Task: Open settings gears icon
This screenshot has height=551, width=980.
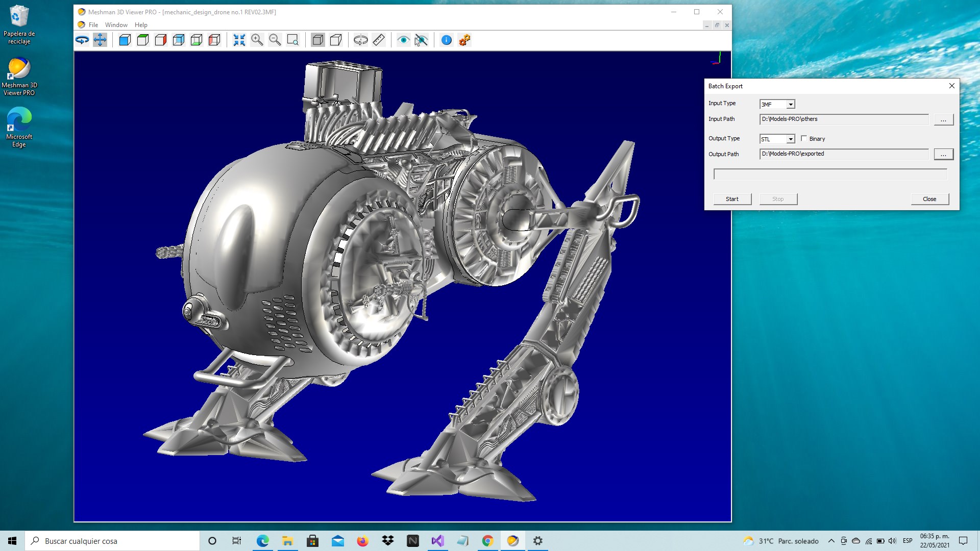Action: 464,40
